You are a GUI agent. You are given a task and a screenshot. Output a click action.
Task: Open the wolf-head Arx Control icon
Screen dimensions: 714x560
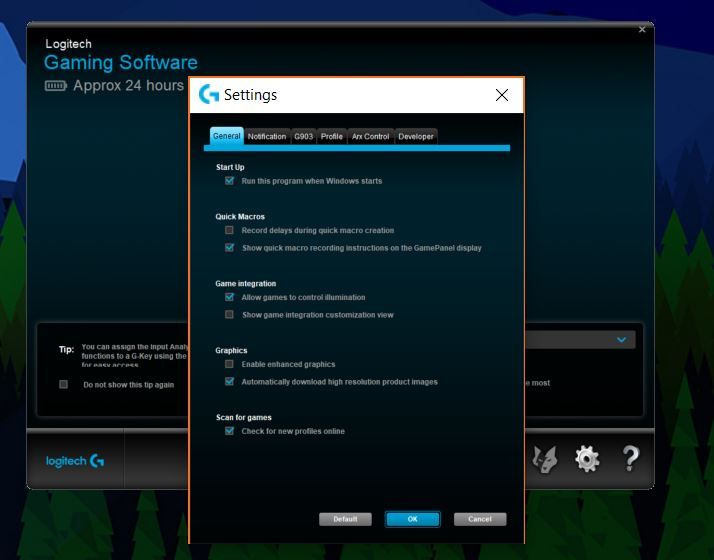point(546,459)
